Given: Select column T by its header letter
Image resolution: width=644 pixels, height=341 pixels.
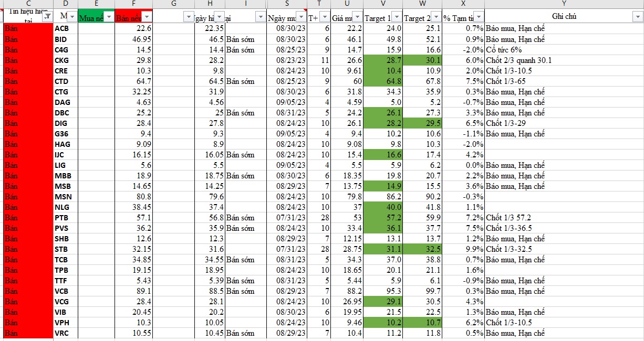Looking at the screenshot, I should point(319,4).
